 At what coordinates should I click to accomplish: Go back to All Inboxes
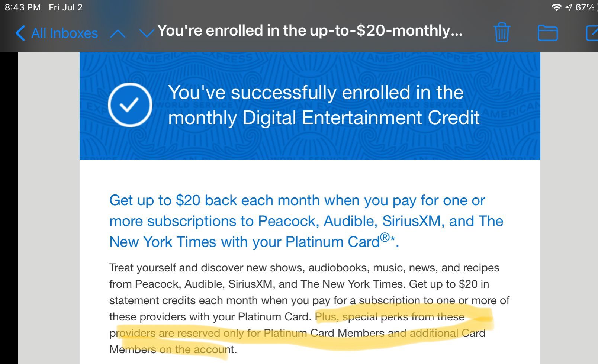(x=57, y=33)
